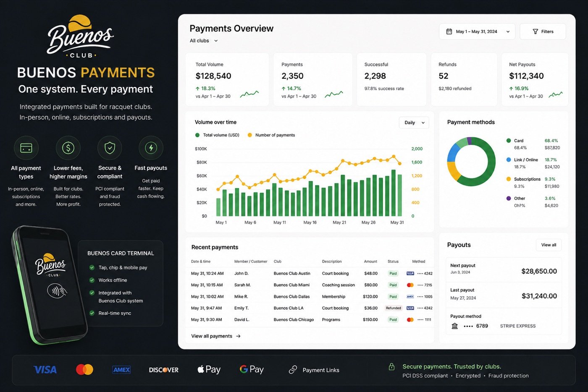Screen dimensions: 588x392
Task: Click View all in the Payouts panel
Action: (x=549, y=245)
